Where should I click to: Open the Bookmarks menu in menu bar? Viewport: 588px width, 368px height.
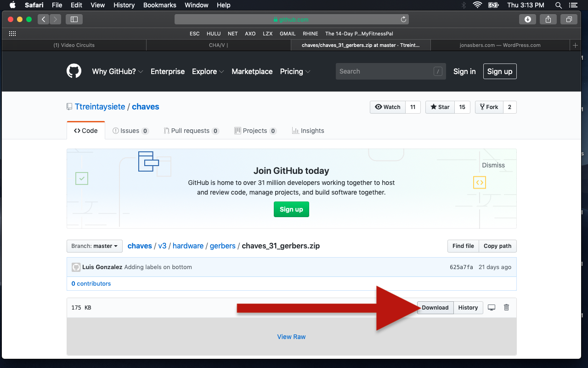click(x=159, y=5)
